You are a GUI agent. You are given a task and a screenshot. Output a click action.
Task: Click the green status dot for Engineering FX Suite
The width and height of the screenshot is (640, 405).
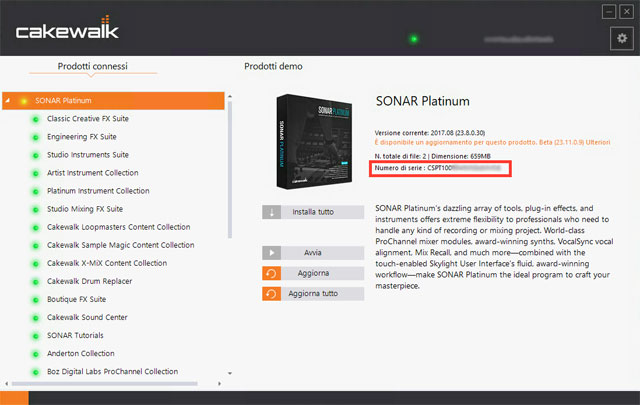pyautogui.click(x=36, y=137)
